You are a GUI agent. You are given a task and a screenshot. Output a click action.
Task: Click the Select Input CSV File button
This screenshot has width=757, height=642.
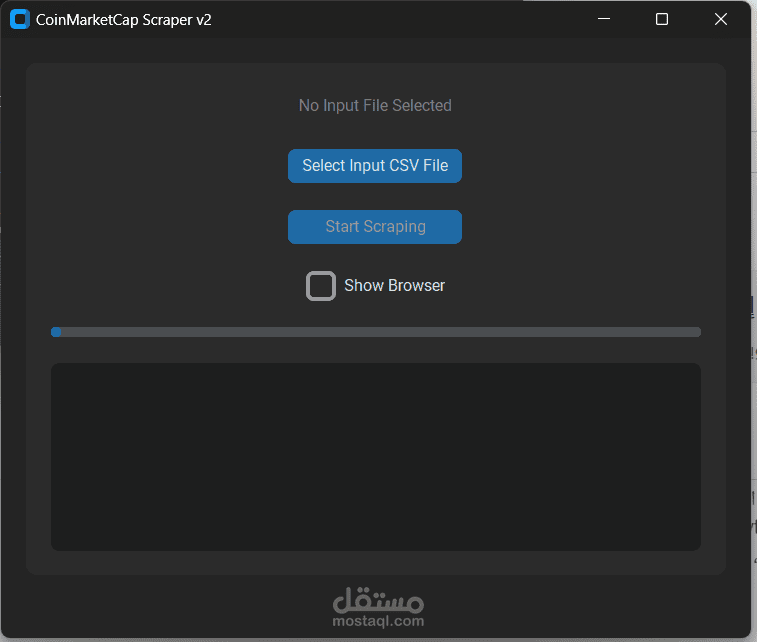(x=375, y=166)
